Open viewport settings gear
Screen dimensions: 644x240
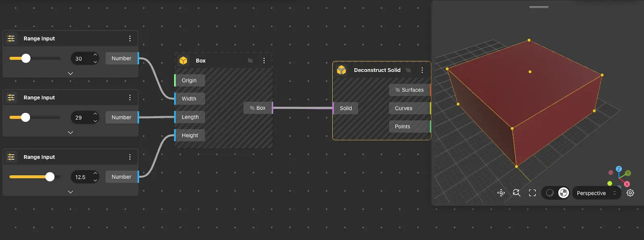[x=630, y=193]
